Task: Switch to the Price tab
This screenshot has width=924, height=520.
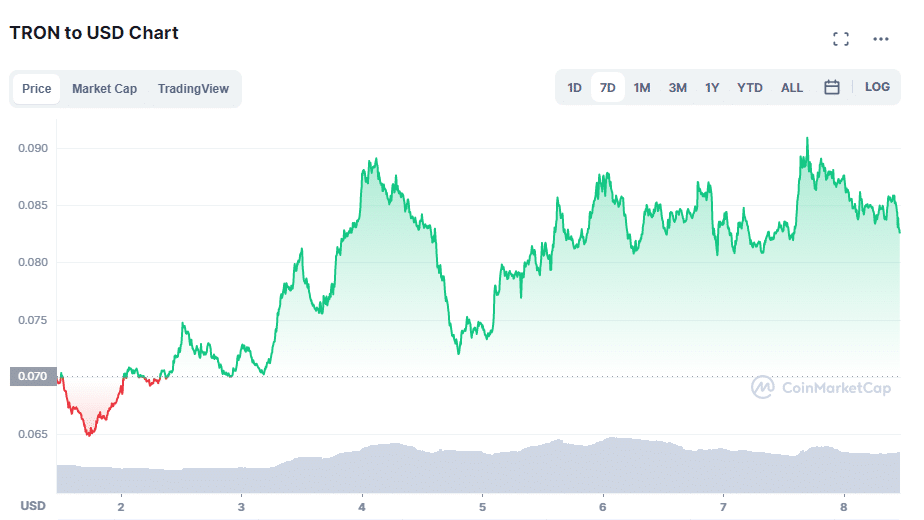Action: coord(37,88)
